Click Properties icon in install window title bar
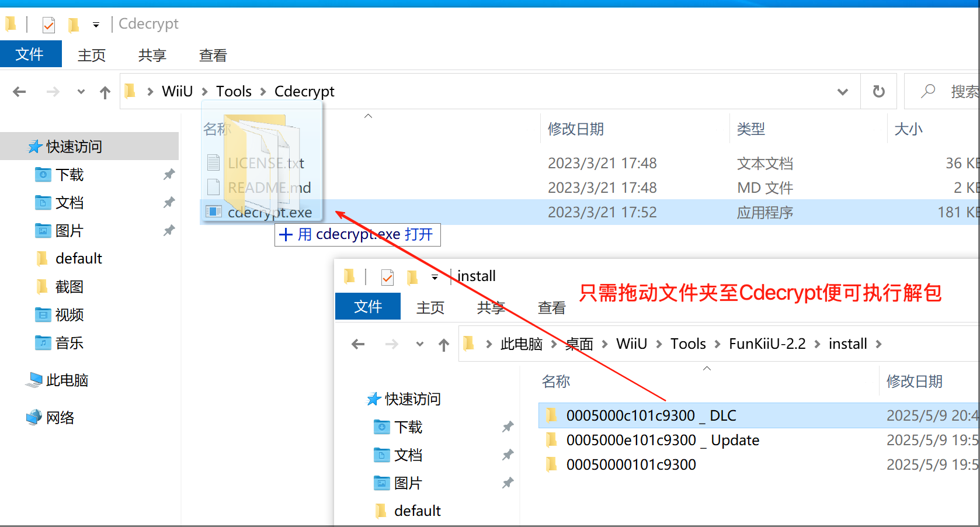 (x=387, y=277)
